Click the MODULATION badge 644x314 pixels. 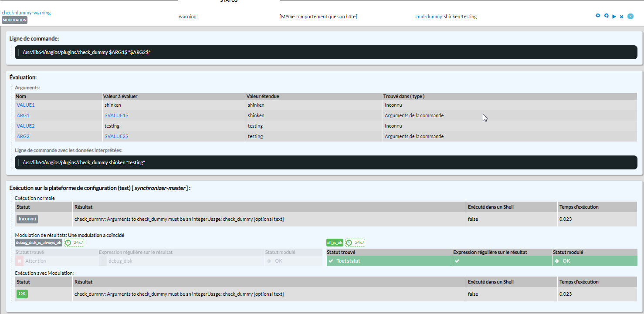14,20
